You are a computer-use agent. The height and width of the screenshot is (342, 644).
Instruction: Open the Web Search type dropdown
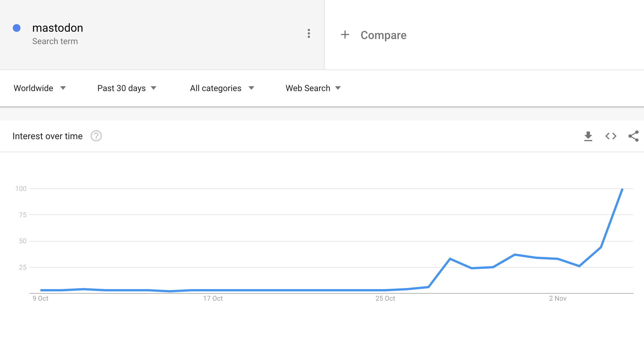tap(313, 88)
